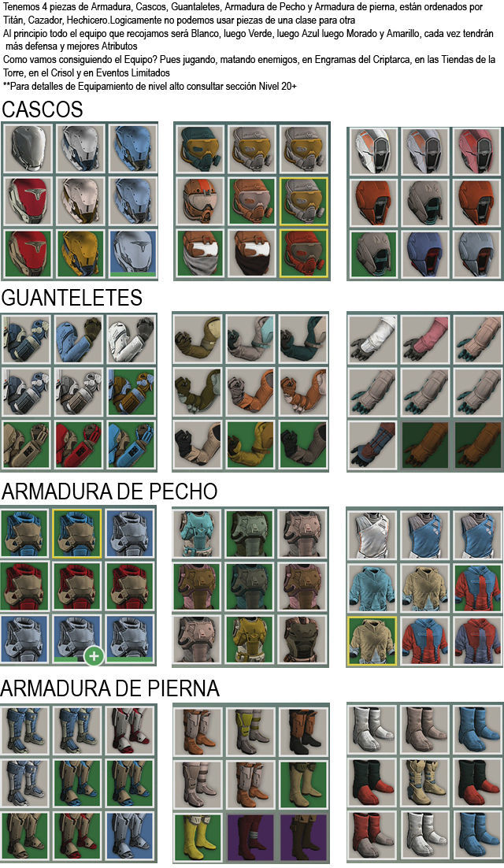Click the CASCOS section heading
The height and width of the screenshot is (868, 504).
click(42, 109)
